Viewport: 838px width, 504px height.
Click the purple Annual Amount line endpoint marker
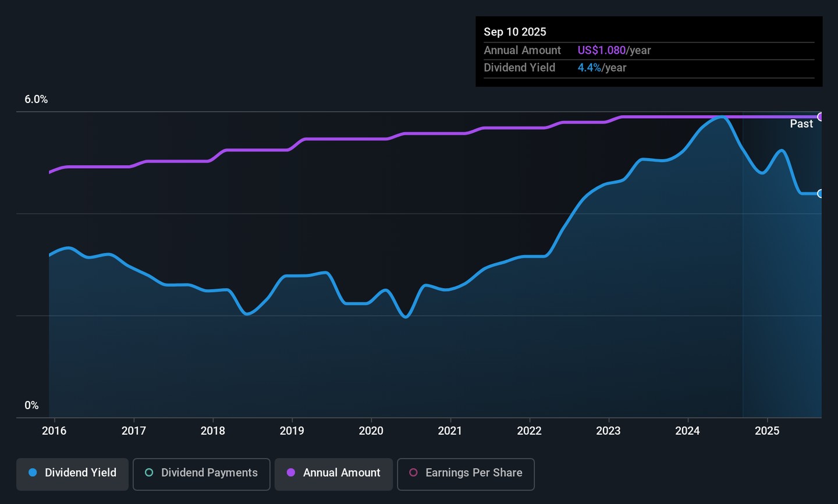[x=821, y=117]
